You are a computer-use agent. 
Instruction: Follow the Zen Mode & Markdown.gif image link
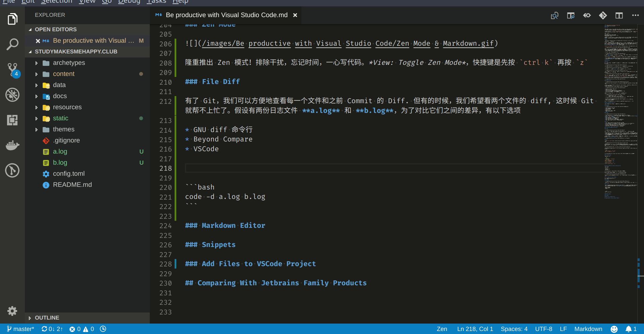348,44
